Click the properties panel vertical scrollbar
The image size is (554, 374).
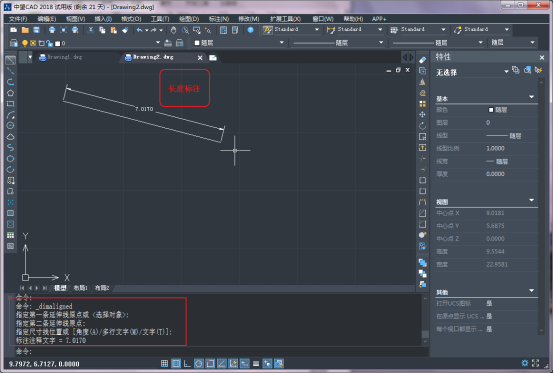point(541,207)
